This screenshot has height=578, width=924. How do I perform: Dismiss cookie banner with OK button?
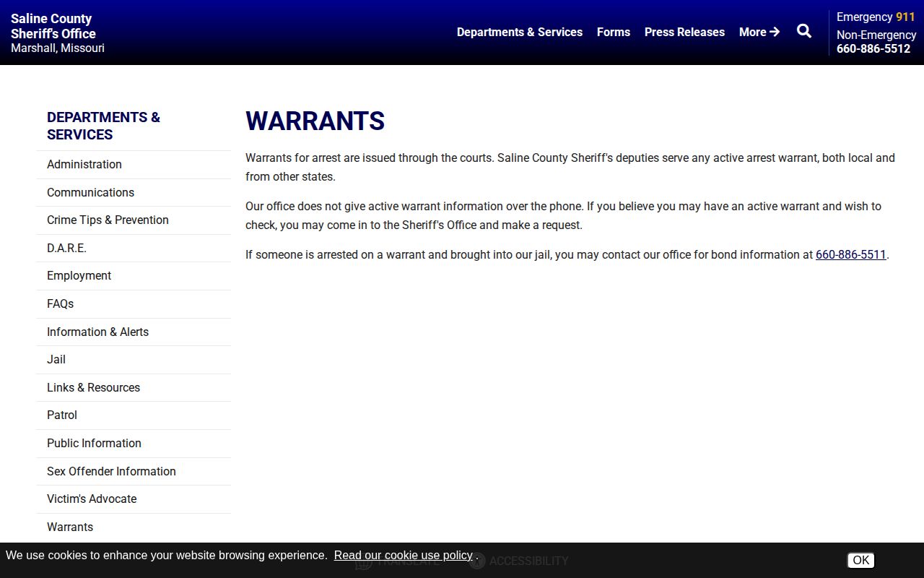(x=860, y=560)
